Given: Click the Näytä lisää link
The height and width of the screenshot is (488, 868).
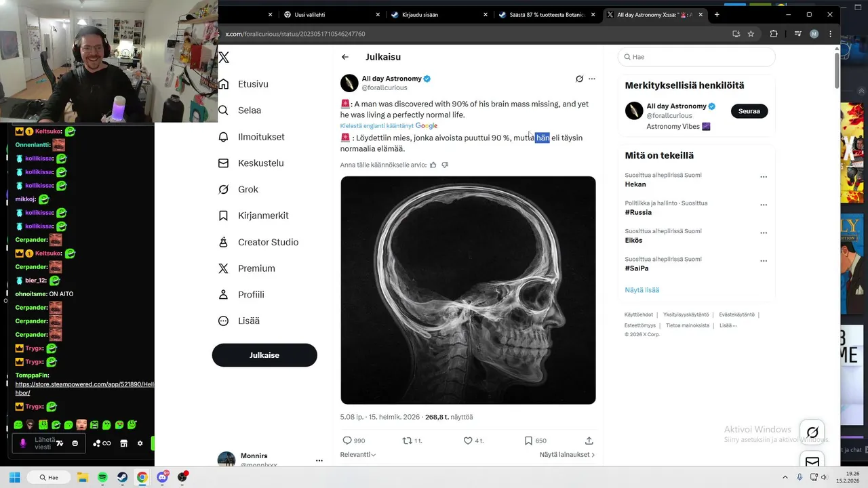Looking at the screenshot, I should click(642, 290).
